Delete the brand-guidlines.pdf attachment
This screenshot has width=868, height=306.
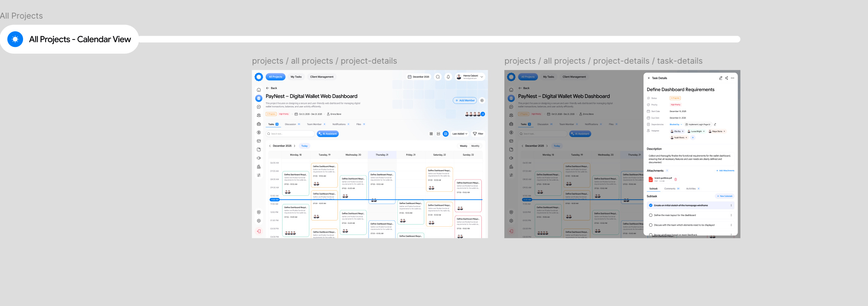[675, 179]
